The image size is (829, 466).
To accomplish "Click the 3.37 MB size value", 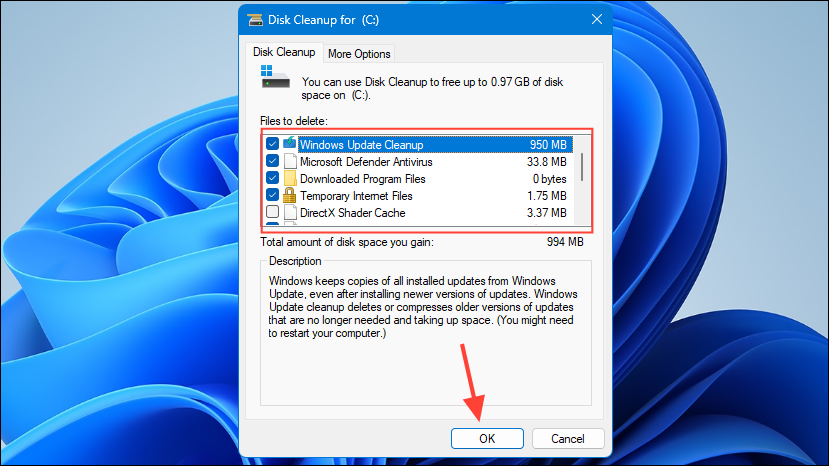I will pos(546,213).
